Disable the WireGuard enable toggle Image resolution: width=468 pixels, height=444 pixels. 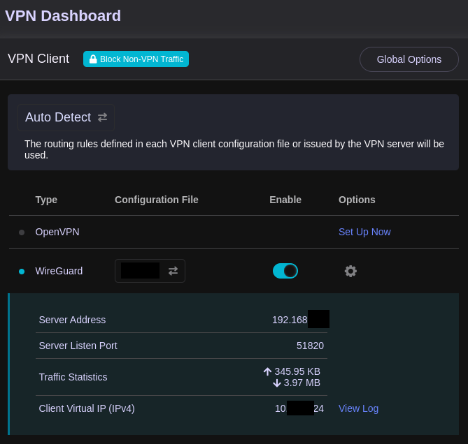coord(285,271)
